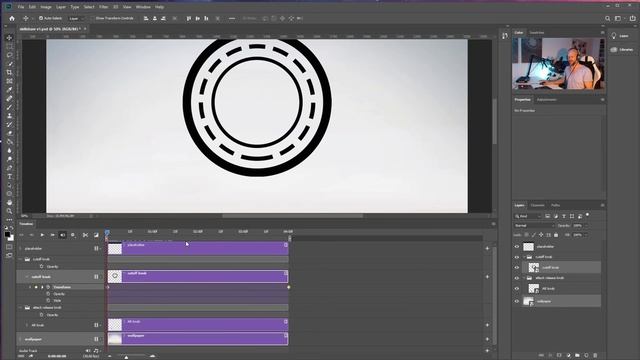Click the delete layer trash icon
640x360 pixels.
point(595,355)
